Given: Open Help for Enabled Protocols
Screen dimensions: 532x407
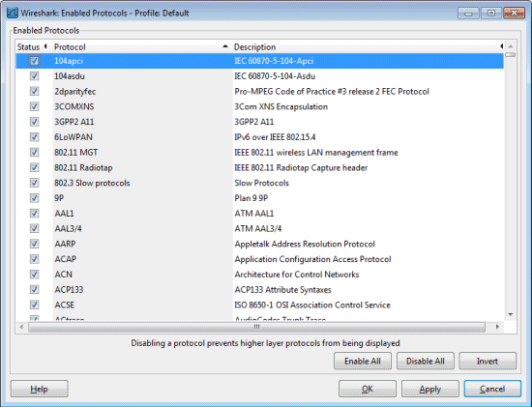Looking at the screenshot, I should 39,389.
